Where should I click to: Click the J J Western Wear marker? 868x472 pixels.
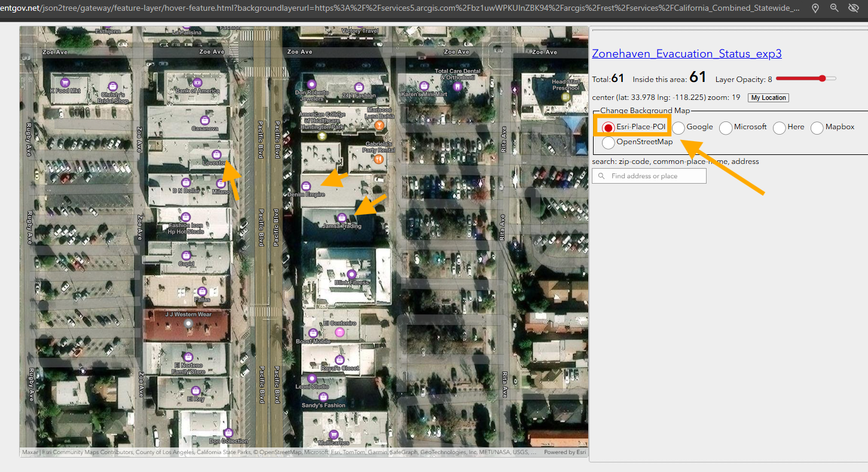click(189, 324)
